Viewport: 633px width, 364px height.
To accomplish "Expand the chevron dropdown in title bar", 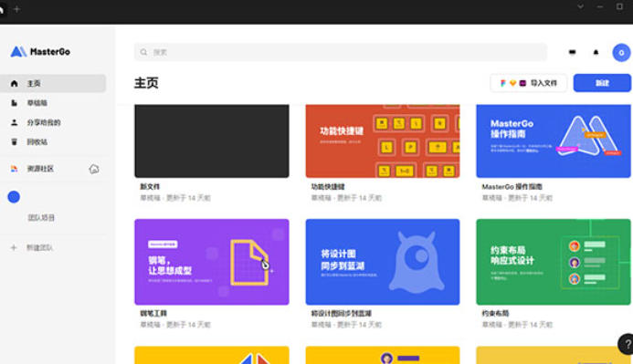I will point(581,7).
